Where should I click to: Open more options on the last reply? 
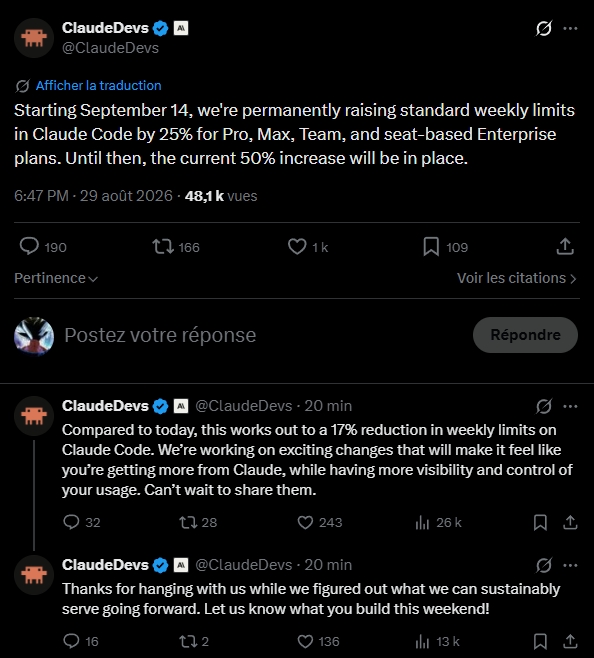click(570, 565)
